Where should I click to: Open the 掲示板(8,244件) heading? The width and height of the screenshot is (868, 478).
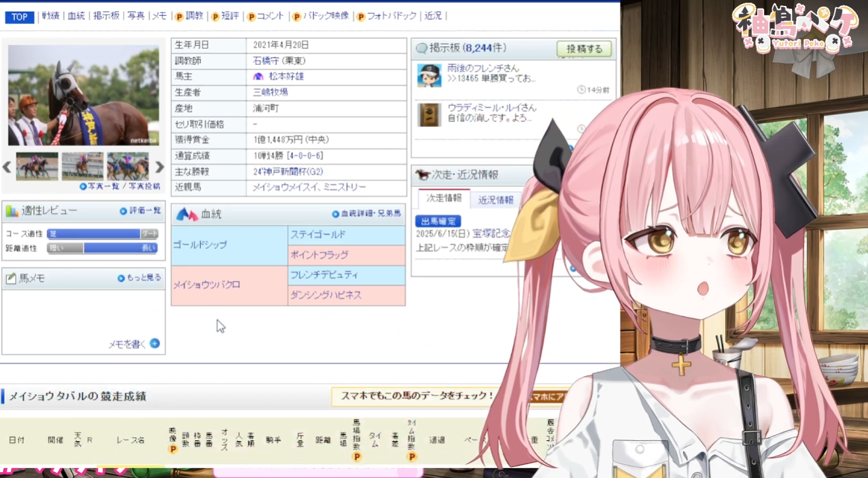(x=468, y=48)
